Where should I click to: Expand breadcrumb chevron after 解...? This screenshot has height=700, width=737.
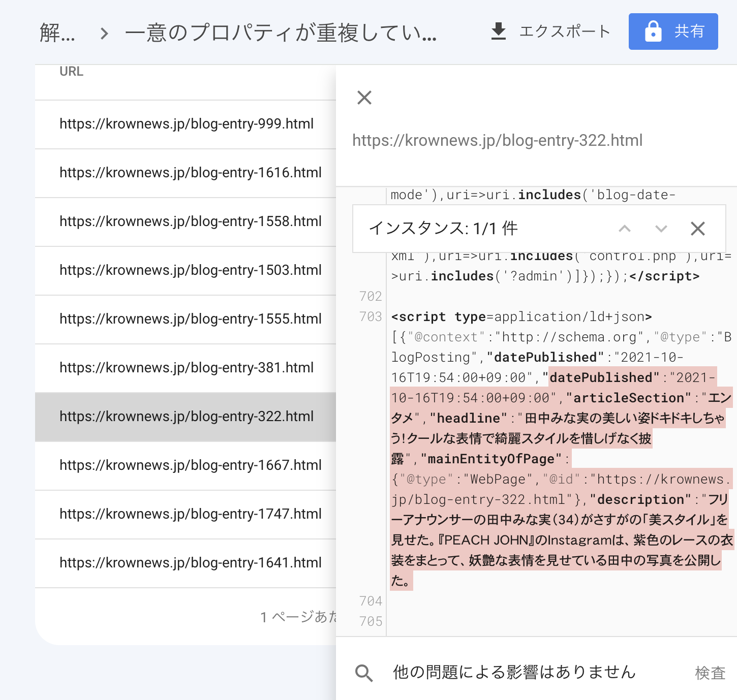[x=104, y=34]
